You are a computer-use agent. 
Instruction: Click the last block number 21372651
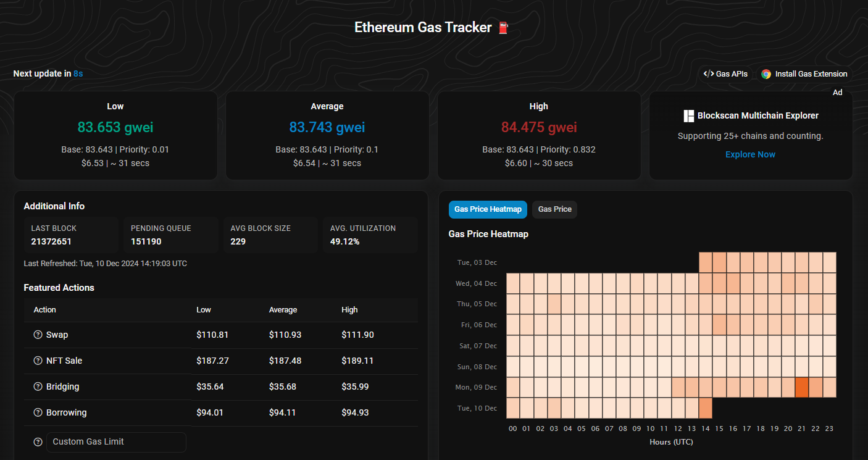coord(51,241)
